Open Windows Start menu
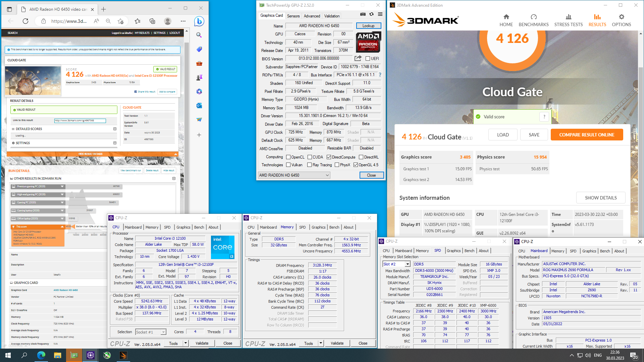Image resolution: width=644 pixels, height=362 pixels. 8,355
